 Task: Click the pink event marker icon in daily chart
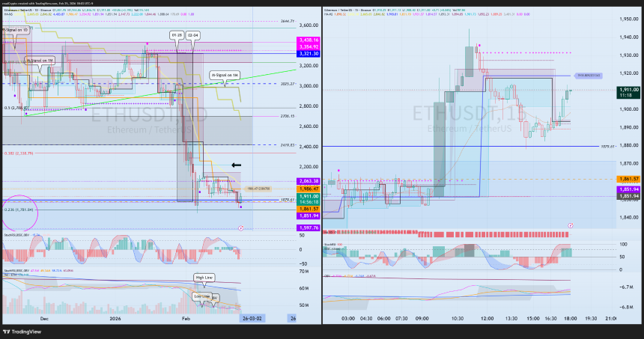pyautogui.click(x=241, y=228)
